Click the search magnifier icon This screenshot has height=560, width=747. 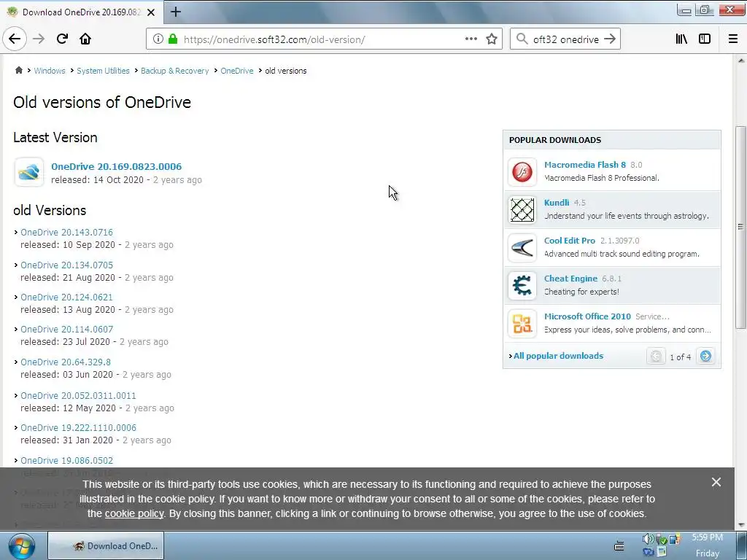(522, 39)
